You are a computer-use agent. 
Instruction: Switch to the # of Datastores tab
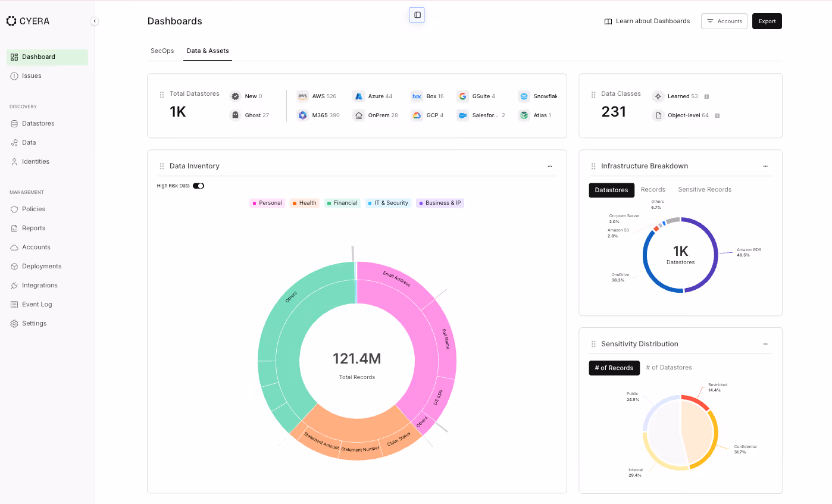669,368
